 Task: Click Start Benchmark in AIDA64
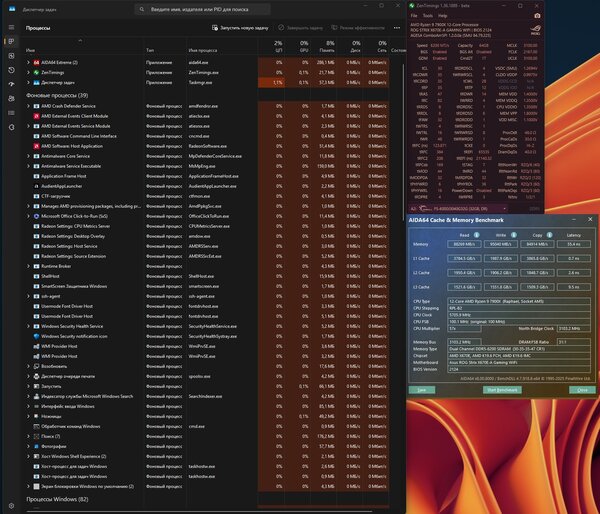tap(502, 390)
